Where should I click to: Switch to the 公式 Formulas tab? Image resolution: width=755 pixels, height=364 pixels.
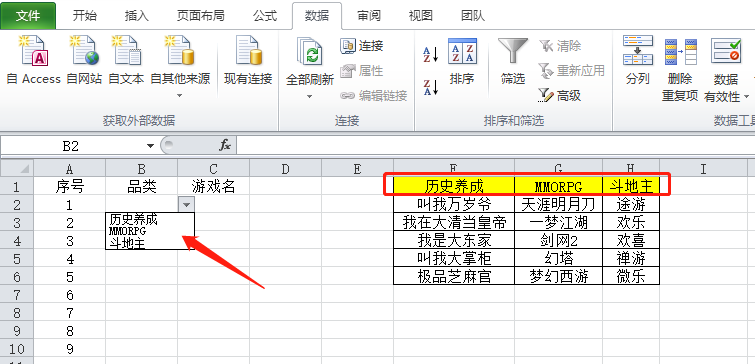[265, 15]
